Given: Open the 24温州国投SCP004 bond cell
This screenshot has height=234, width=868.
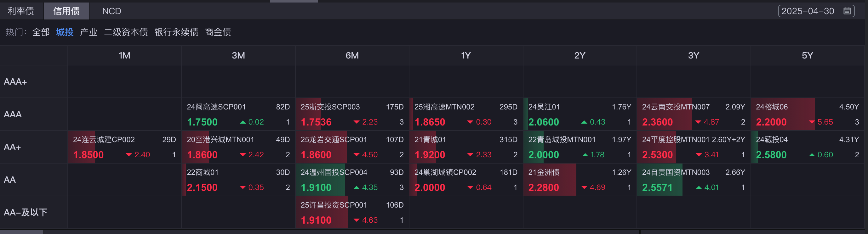Looking at the screenshot, I should click(352, 180).
